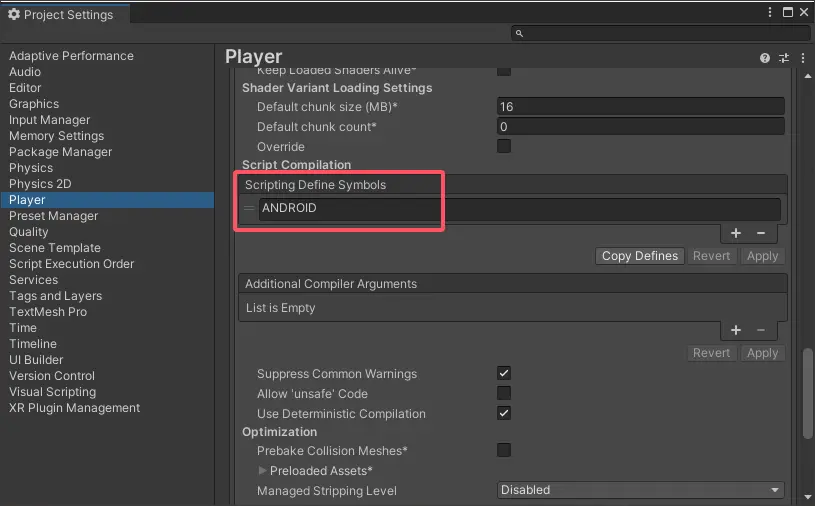The image size is (815, 506).
Task: Switch to the Project Settings tab
Action: pos(64,14)
